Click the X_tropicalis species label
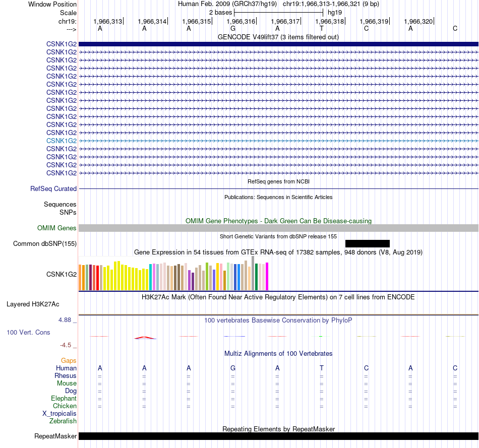Screen dimensions: 479x448 click(59, 414)
